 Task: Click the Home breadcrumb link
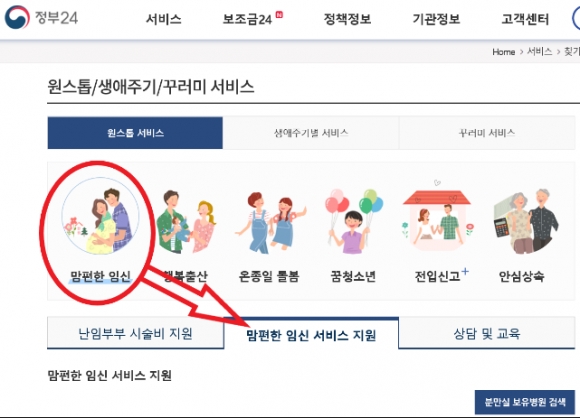503,52
